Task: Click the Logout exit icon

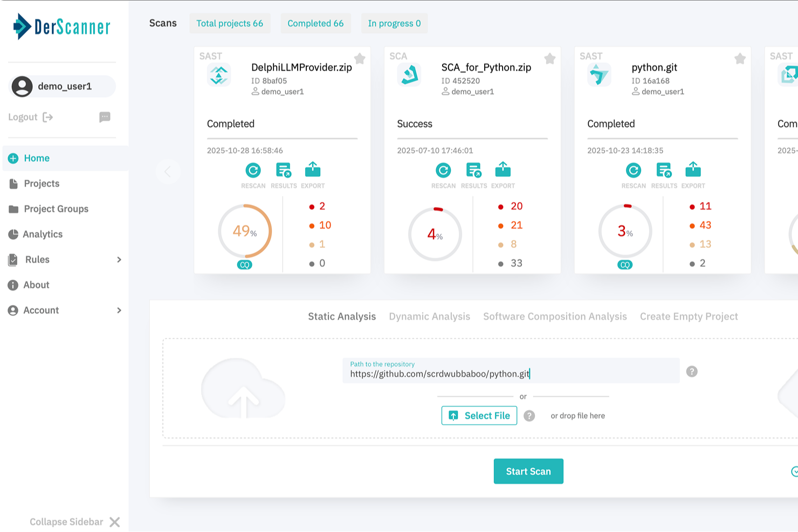Action: point(47,117)
